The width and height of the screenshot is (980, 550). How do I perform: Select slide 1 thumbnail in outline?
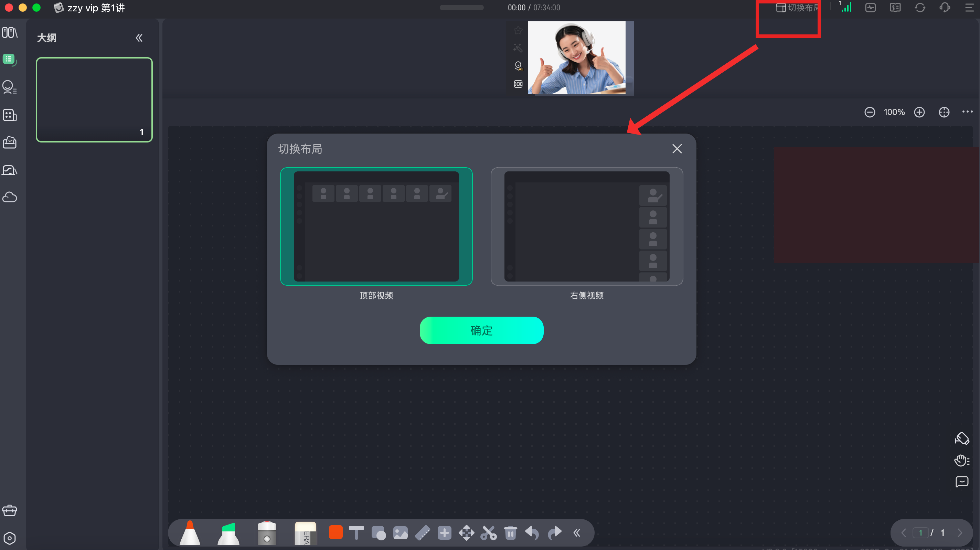click(x=94, y=100)
